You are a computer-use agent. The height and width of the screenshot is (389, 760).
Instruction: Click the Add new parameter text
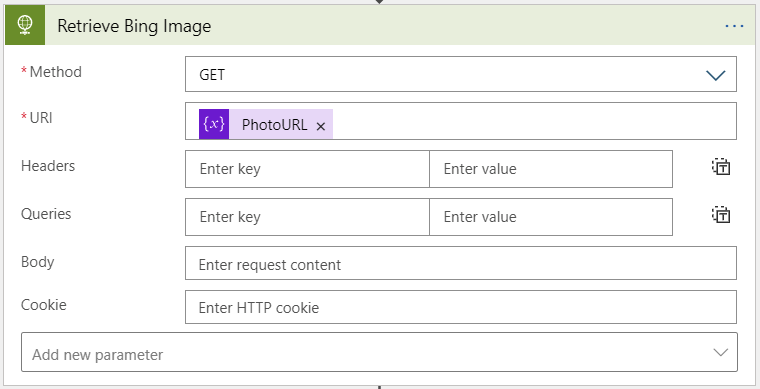tap(97, 355)
